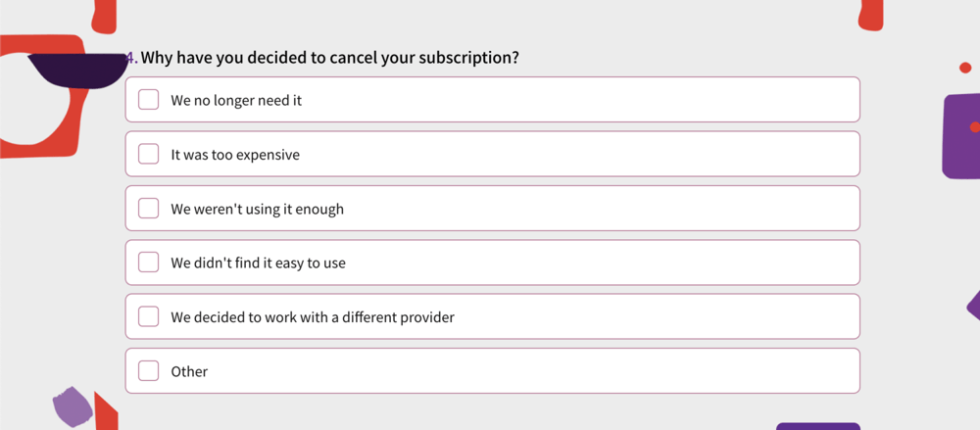The width and height of the screenshot is (980, 430).
Task: Click the "We didn't find it easy to use" text
Action: pos(258,263)
